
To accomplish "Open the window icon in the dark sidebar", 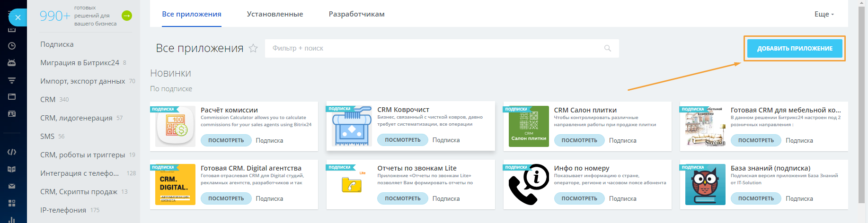I will pos(12,97).
